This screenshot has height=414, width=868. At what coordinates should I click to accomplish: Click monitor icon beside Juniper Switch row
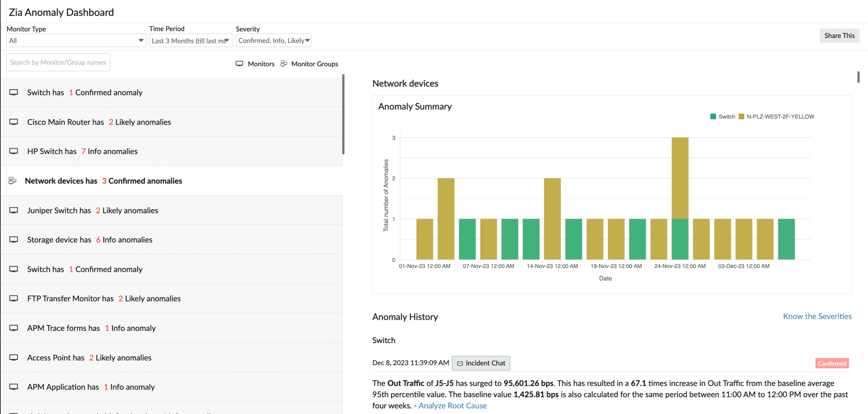click(x=14, y=210)
